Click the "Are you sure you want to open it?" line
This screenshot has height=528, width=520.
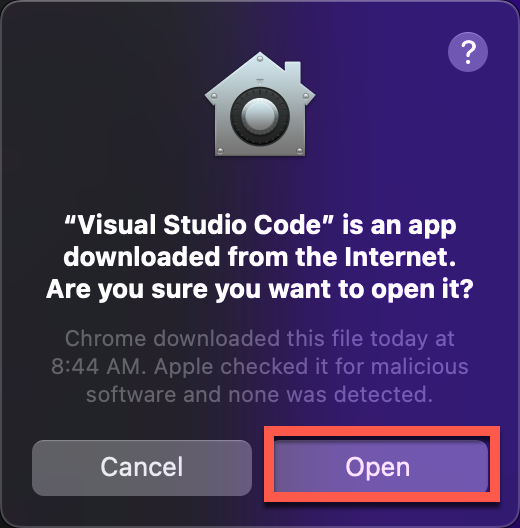pyautogui.click(x=260, y=289)
